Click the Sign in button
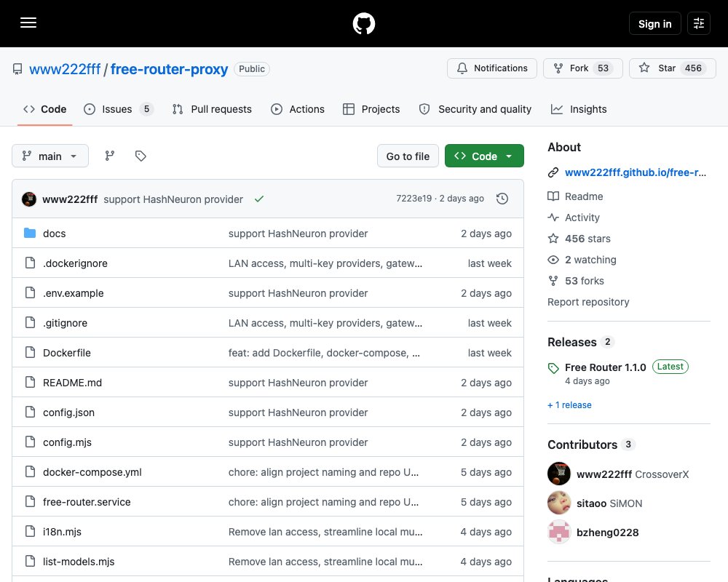Screen dimensions: 728x582 click(x=654, y=23)
